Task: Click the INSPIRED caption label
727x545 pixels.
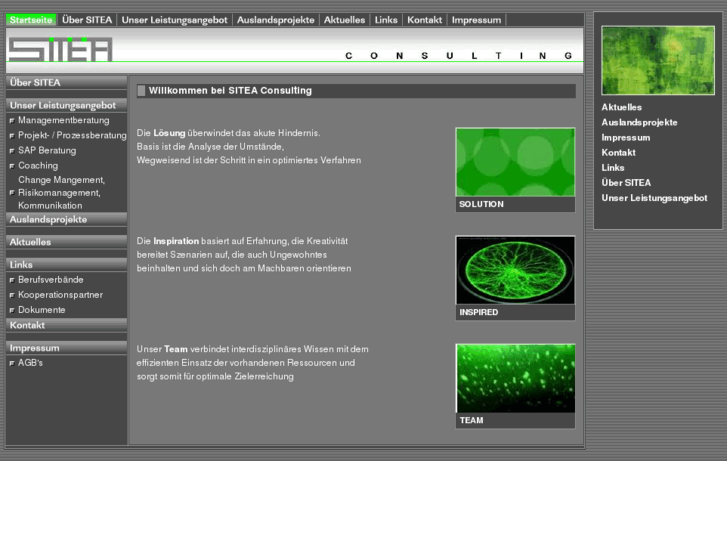Action: pyautogui.click(x=478, y=312)
